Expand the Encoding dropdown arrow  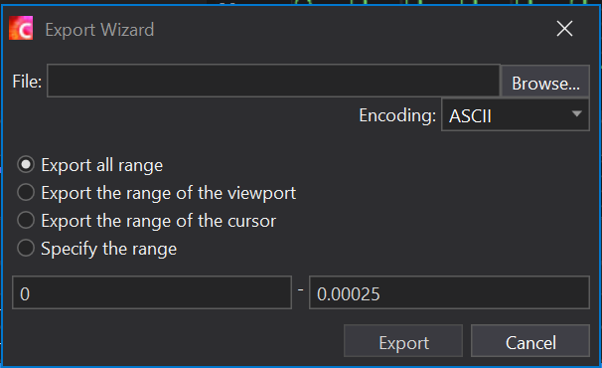pyautogui.click(x=576, y=114)
